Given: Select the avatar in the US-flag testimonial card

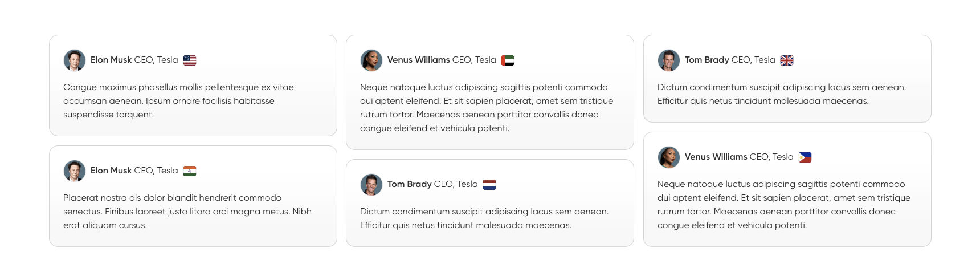Looking at the screenshot, I should coord(75,60).
